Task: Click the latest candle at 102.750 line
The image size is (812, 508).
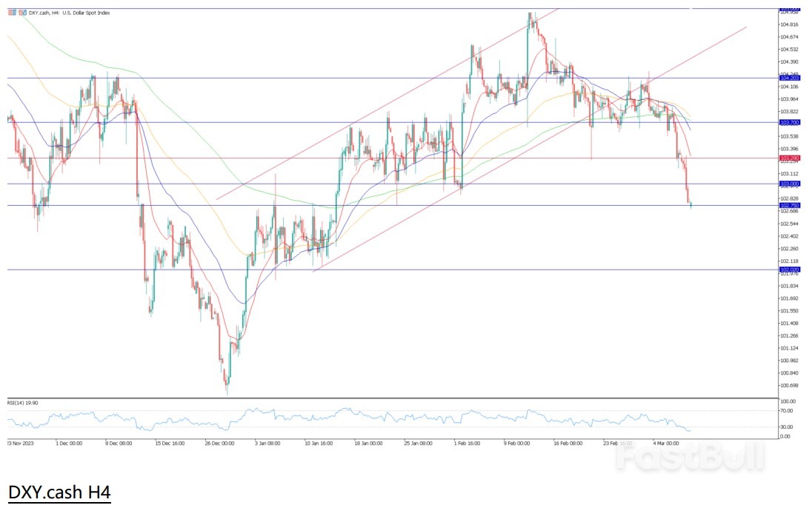Action: (x=690, y=204)
